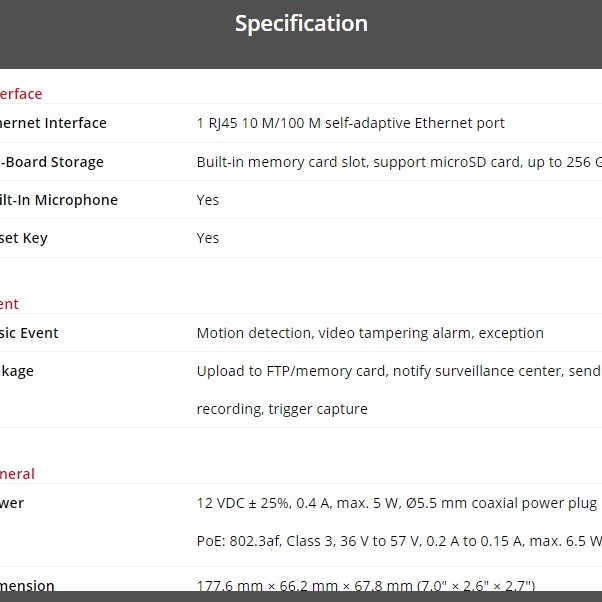The image size is (602, 602).
Task: Click the Basic Event row label
Action: click(x=30, y=333)
